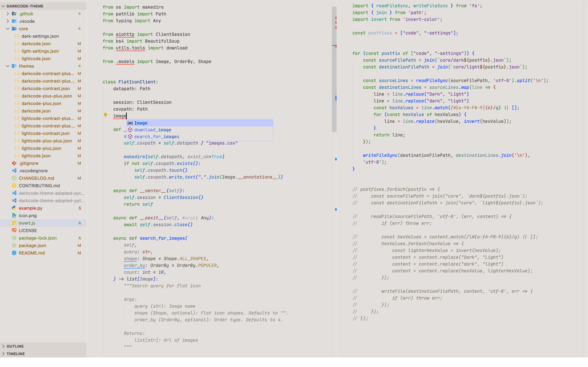The height and width of the screenshot is (367, 588).
Task: Click the git icon beside .gitignore
Action: coord(14,163)
